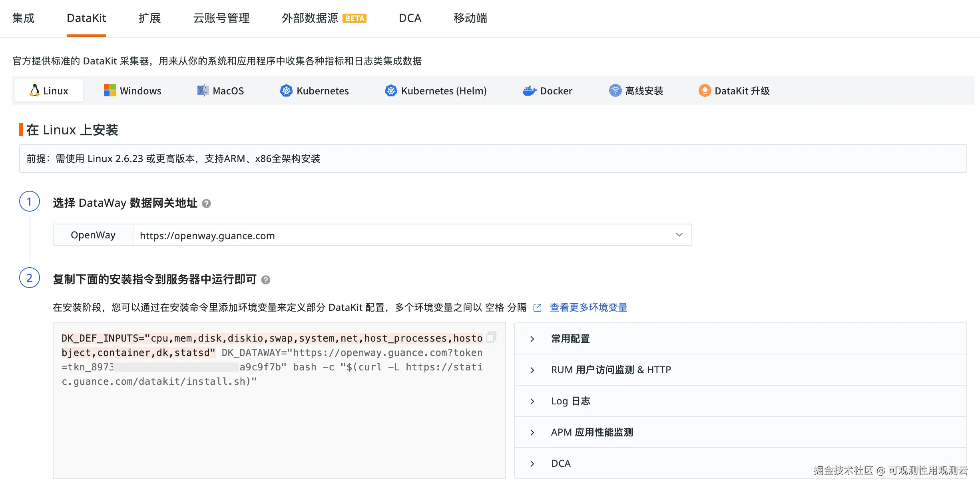Viewport: 980px width, 488px height.
Task: Click the copy icon in install command box
Action: [491, 337]
